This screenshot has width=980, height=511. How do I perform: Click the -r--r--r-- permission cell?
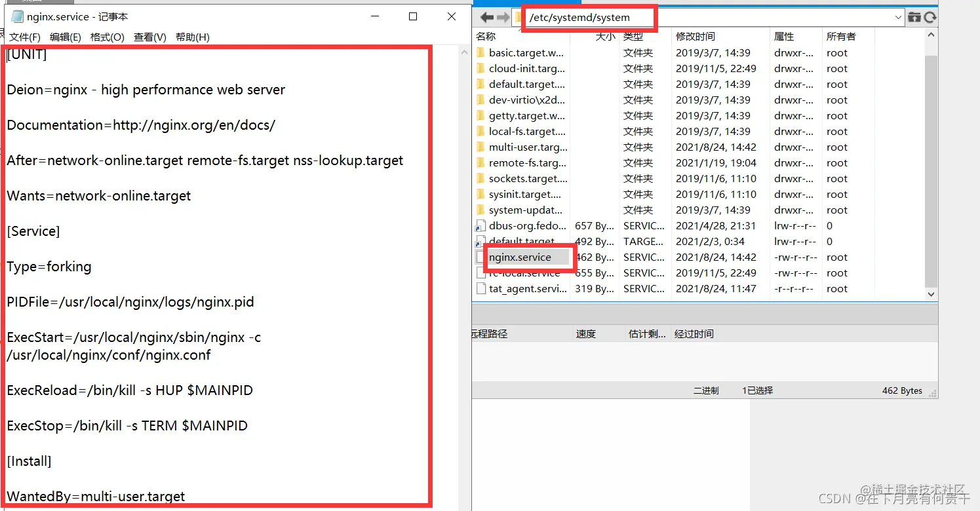point(794,289)
